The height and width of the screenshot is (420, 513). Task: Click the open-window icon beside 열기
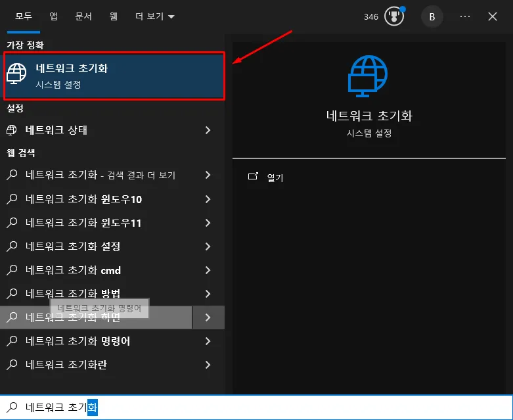point(253,176)
